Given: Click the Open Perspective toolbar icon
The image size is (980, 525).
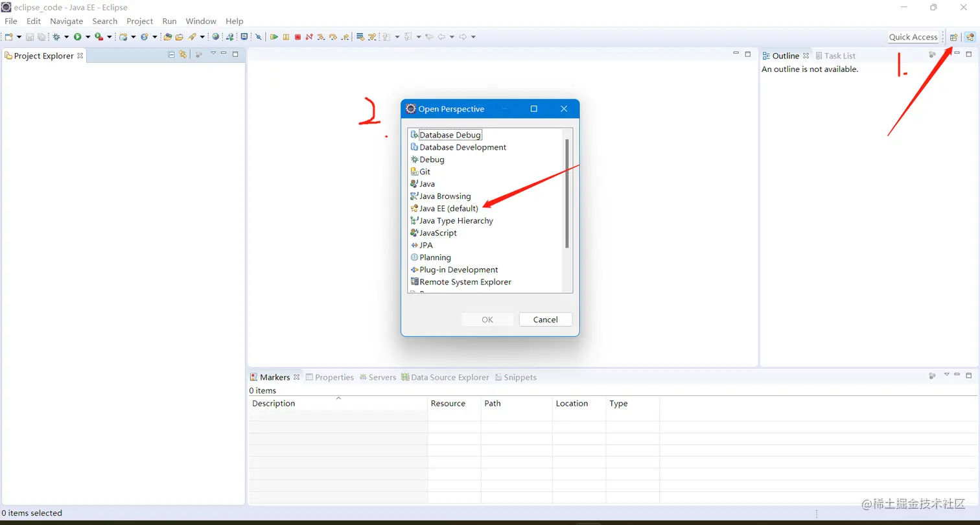Looking at the screenshot, I should point(953,37).
